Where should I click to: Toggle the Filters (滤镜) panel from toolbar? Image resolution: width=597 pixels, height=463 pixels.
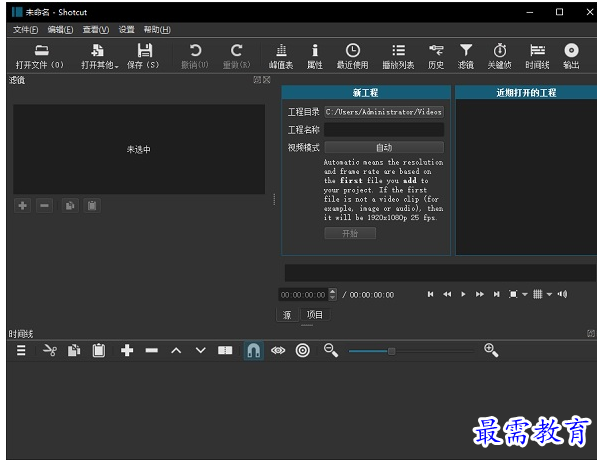point(466,56)
